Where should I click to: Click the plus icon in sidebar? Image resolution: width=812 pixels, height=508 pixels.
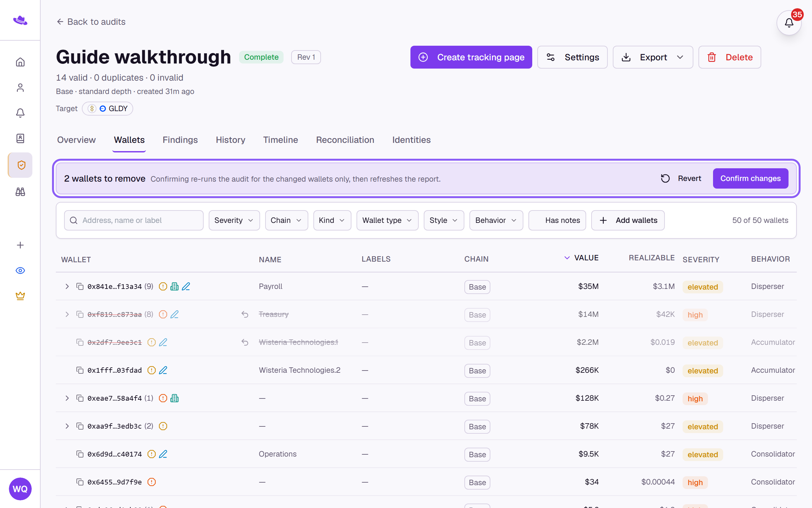(x=20, y=245)
